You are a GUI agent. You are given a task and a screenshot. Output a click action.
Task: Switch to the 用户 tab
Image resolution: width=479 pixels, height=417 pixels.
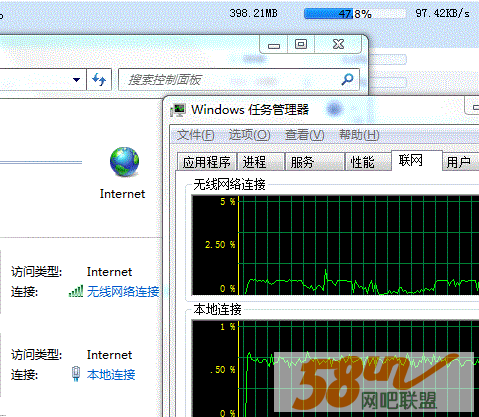(462, 162)
